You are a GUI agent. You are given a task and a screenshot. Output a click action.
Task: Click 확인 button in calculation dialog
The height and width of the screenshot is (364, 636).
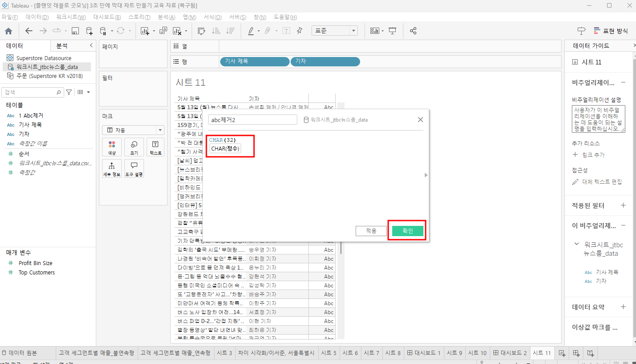click(x=407, y=231)
